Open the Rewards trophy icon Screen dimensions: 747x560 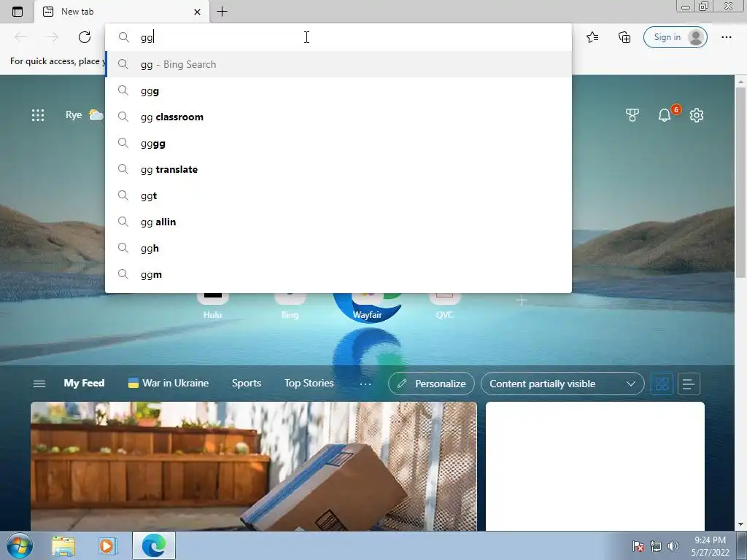[x=632, y=114]
